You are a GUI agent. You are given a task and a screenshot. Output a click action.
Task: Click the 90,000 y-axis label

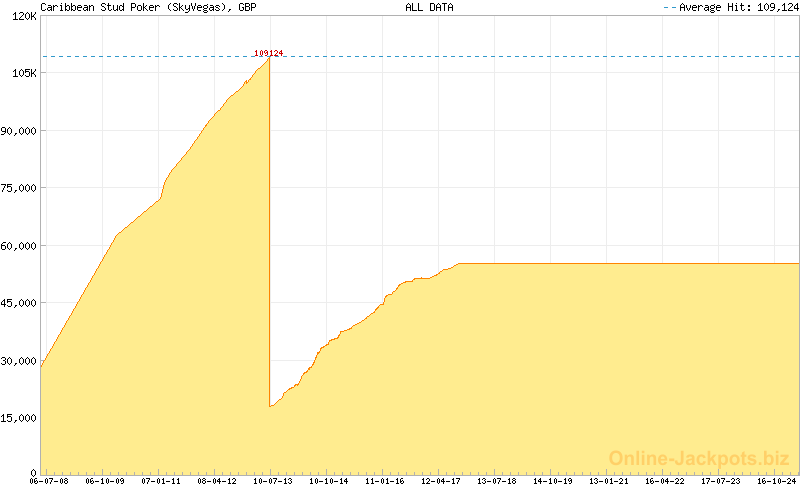[19, 131]
